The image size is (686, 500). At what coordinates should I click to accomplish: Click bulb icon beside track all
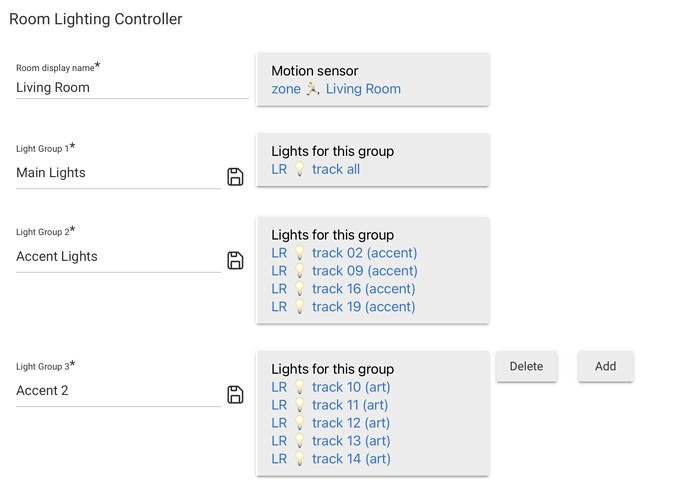click(x=300, y=169)
